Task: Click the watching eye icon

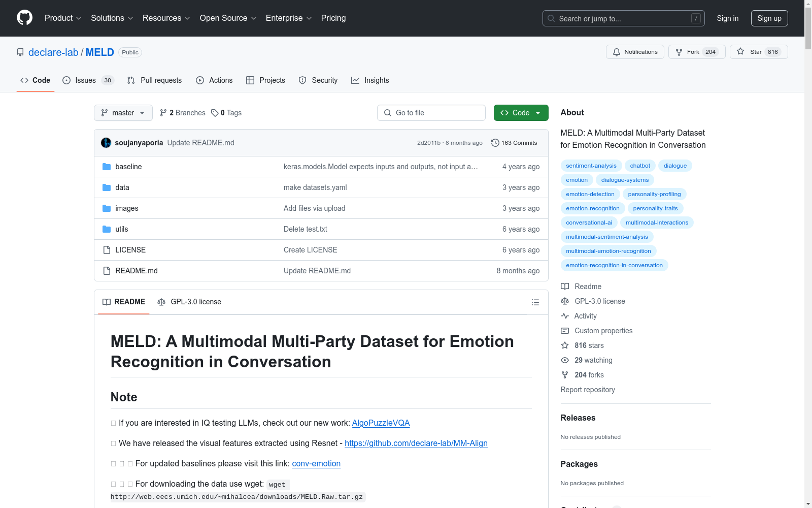Action: [x=565, y=360]
